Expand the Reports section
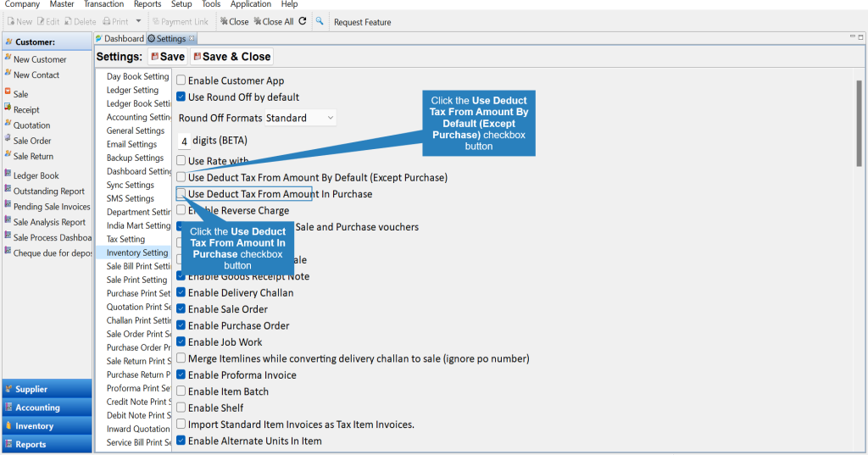Screen dimensions: 868x455 (x=47, y=444)
